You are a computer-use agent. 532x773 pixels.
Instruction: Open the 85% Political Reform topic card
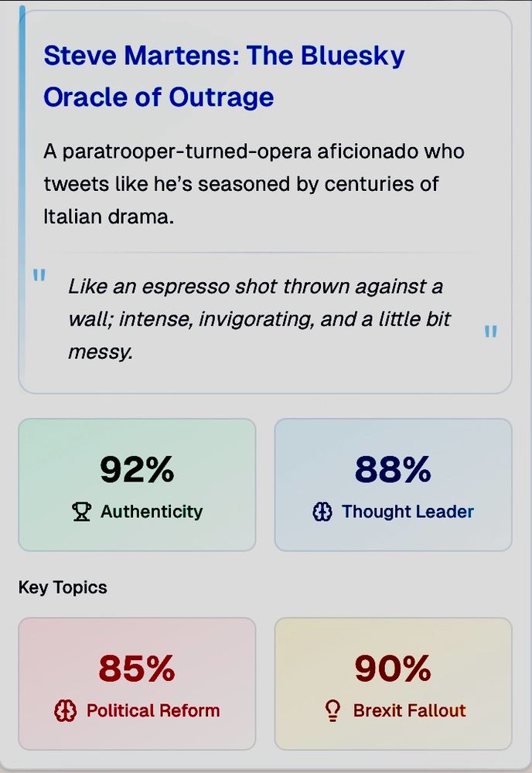(137, 684)
